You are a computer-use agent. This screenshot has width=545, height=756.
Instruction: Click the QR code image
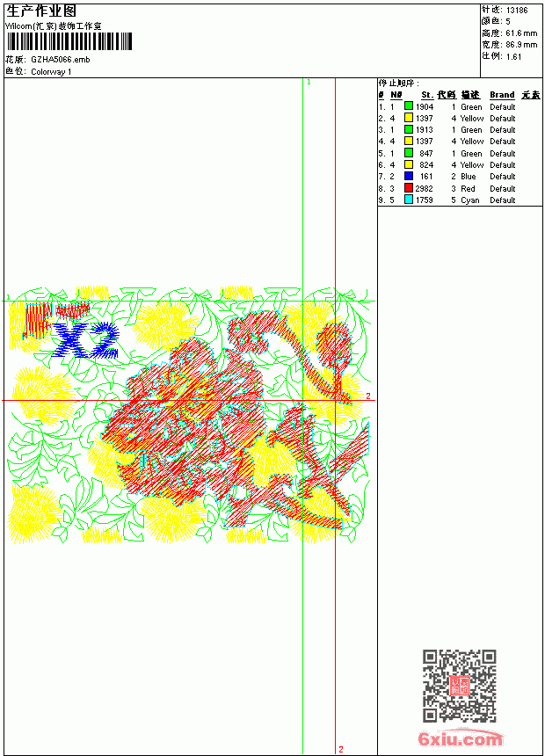coord(460,686)
